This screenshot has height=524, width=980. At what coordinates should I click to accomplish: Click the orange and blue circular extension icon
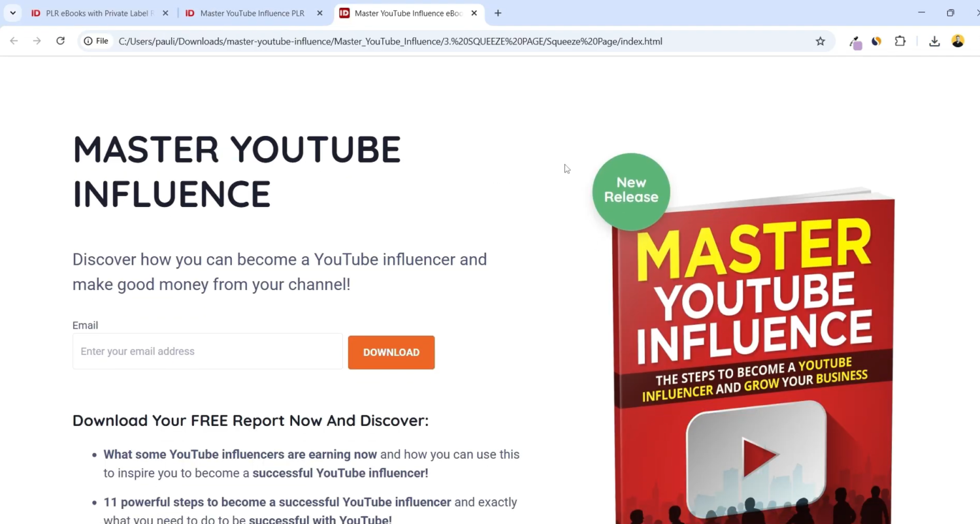(x=876, y=41)
